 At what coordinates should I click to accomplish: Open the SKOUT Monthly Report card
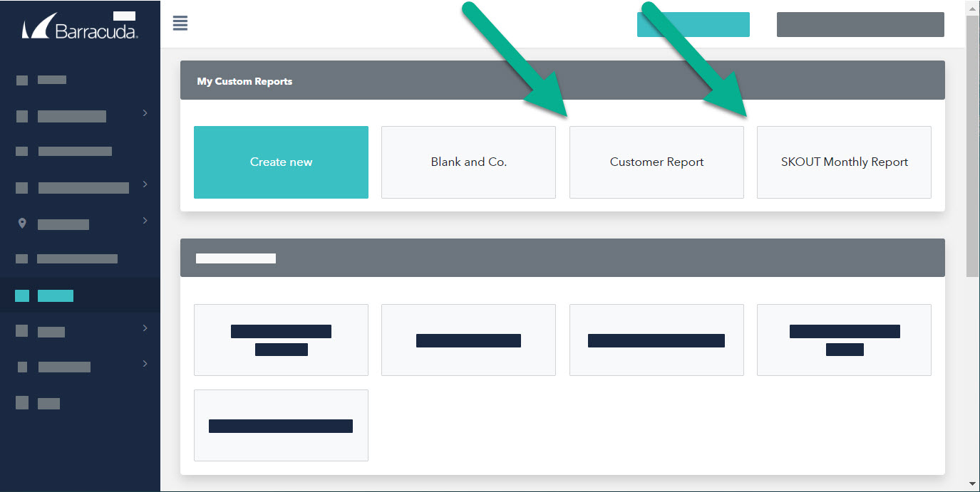(x=844, y=162)
